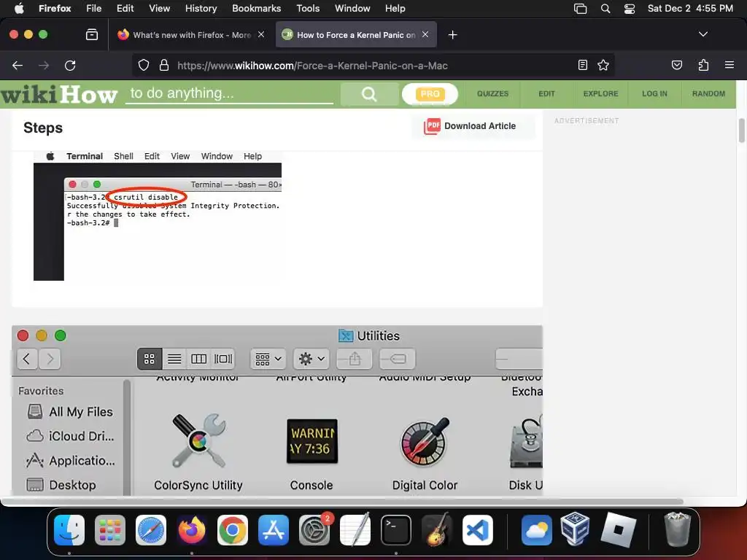The height and width of the screenshot is (560, 747).
Task: Open the Apple menu
Action: (x=19, y=9)
